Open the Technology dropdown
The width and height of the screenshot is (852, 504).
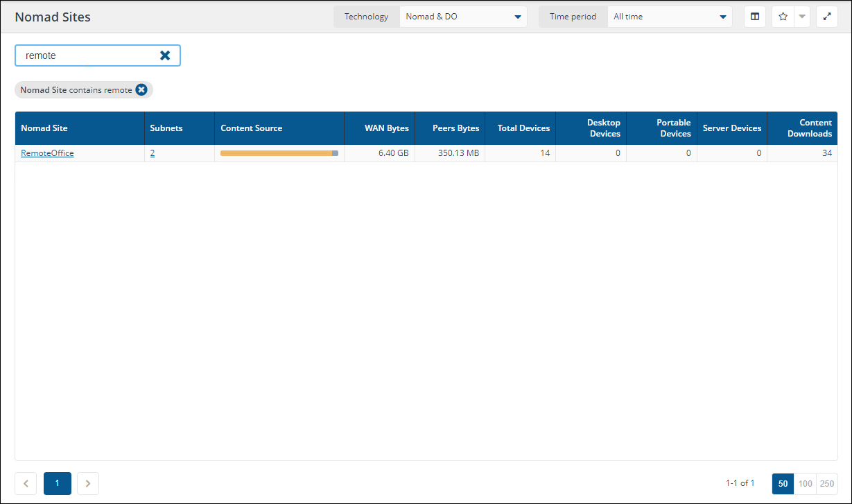click(x=462, y=17)
